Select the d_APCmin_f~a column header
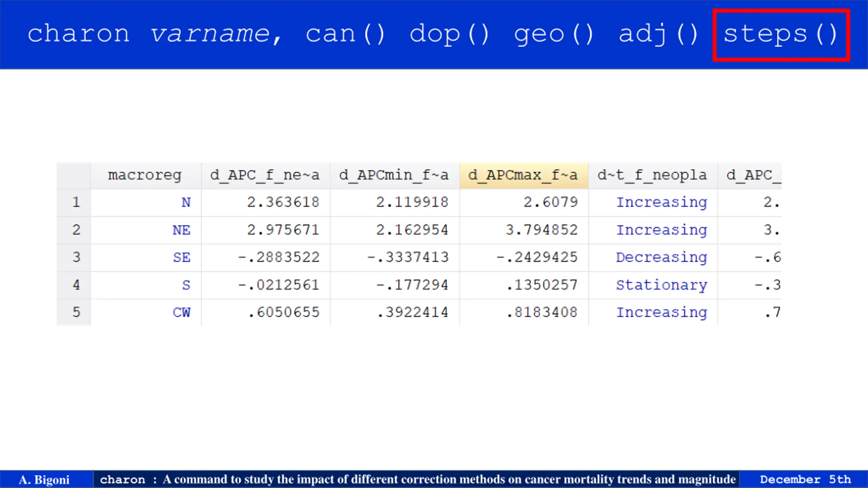Viewport: 868px width, 488px height. [395, 176]
